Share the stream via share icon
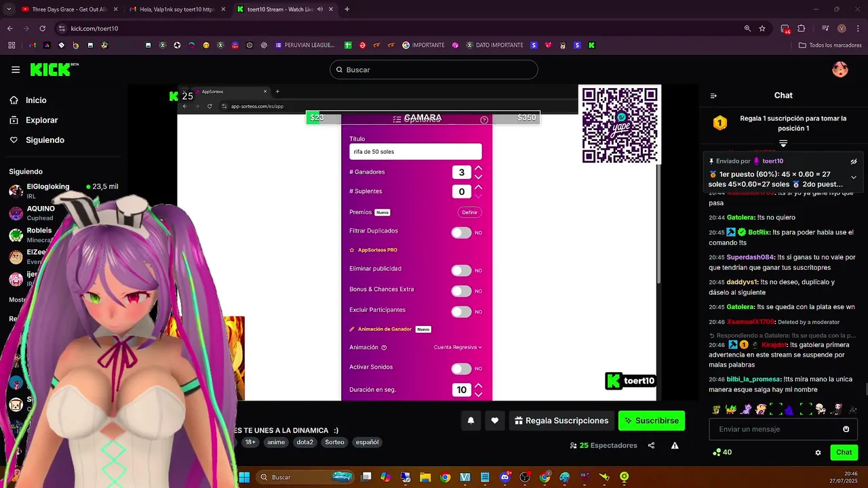Viewport: 868px width, 488px height. coord(651,445)
